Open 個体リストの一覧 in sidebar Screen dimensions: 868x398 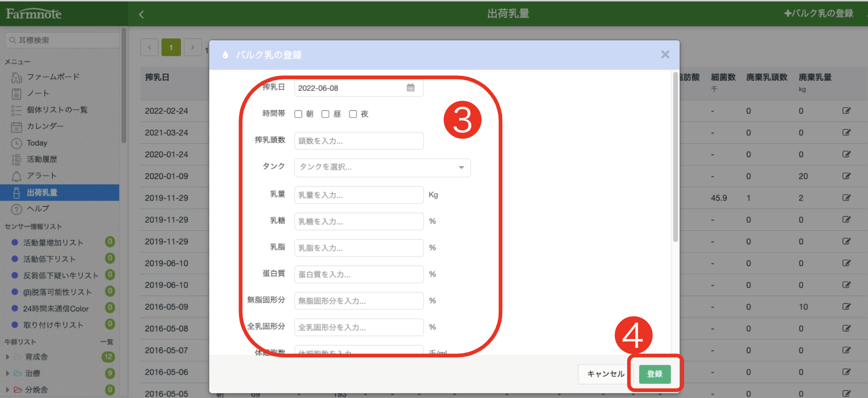point(57,110)
